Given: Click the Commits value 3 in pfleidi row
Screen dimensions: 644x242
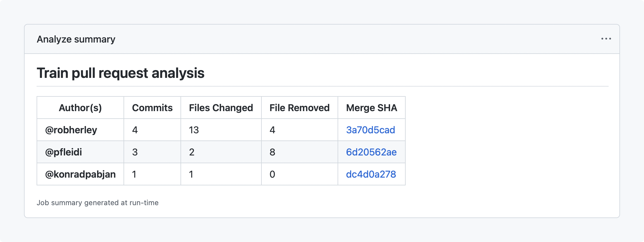Looking at the screenshot, I should click(x=135, y=152).
